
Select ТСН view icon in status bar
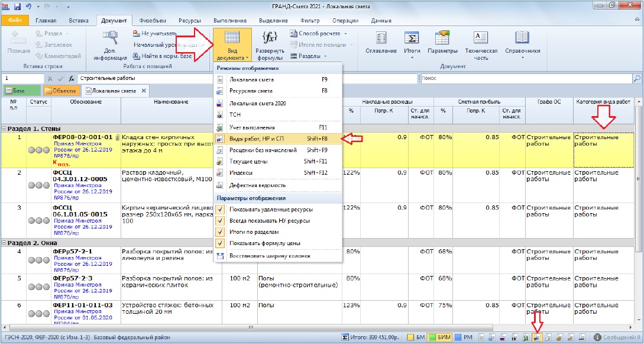pos(516,337)
